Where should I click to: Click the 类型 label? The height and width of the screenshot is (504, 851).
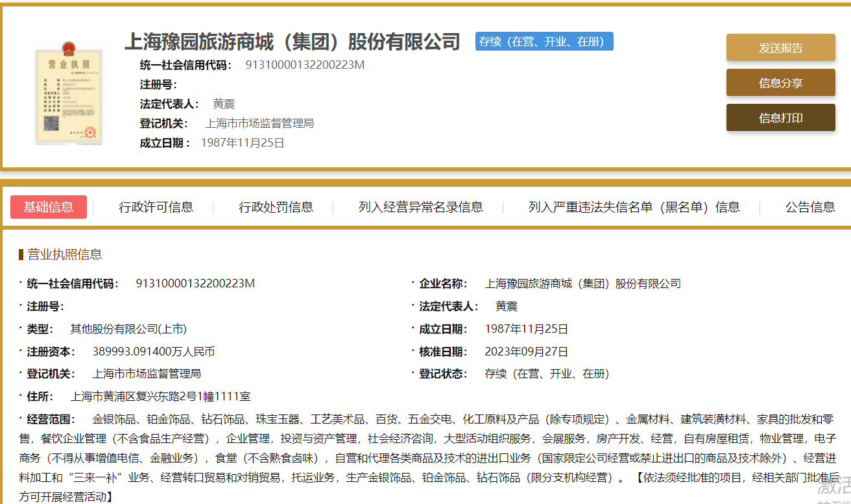point(40,329)
